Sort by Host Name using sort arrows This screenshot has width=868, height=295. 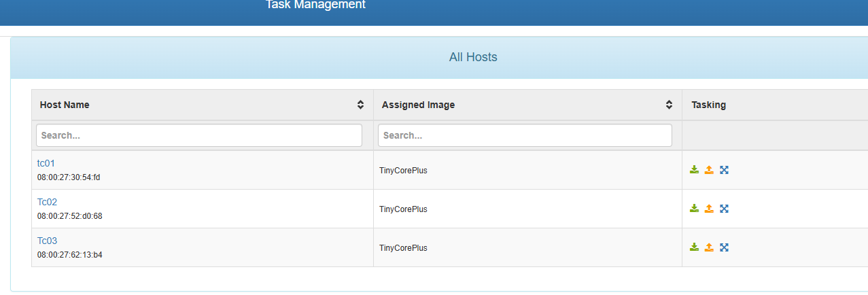coord(360,105)
